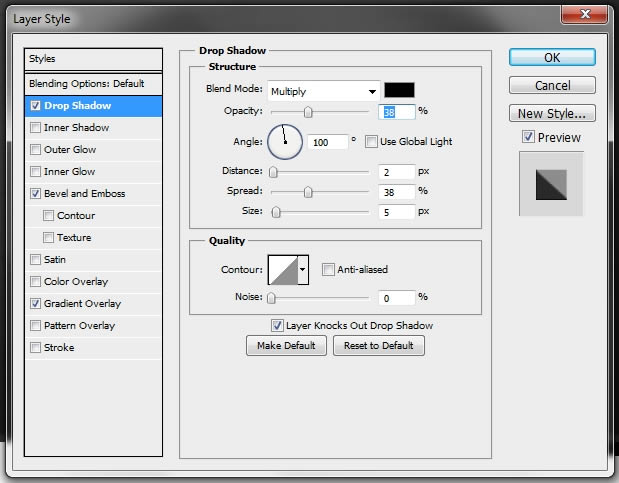619x483 pixels.
Task: Enable the Color Overlay checkbox
Action: click(36, 282)
